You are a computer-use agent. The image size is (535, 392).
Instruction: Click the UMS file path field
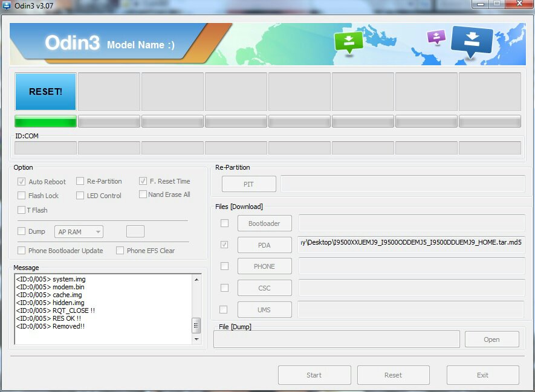tap(411, 309)
